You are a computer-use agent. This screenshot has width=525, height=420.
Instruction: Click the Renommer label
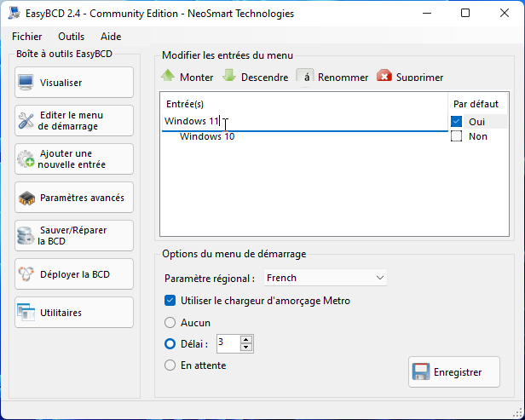click(x=343, y=78)
